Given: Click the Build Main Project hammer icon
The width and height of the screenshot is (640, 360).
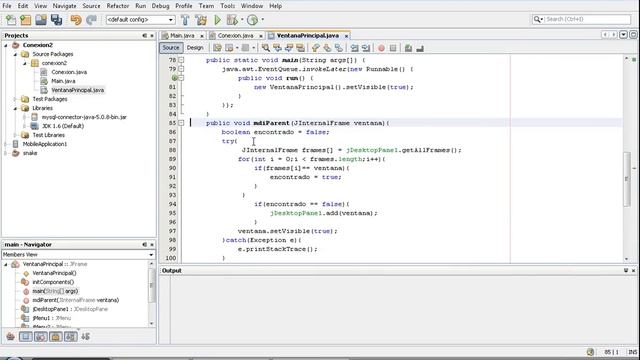Looking at the screenshot, I should (x=185, y=20).
